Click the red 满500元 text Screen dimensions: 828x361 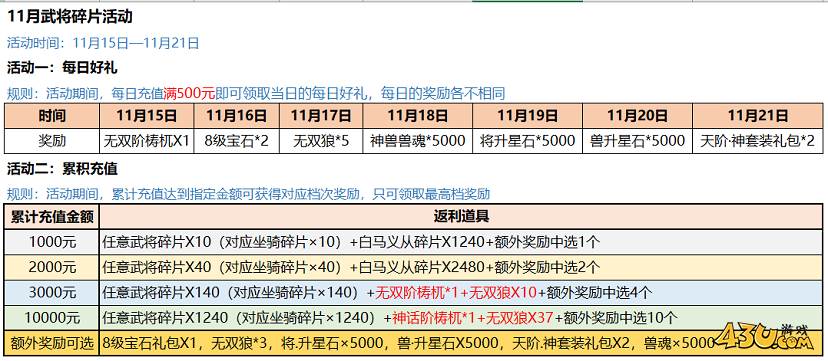(189, 94)
